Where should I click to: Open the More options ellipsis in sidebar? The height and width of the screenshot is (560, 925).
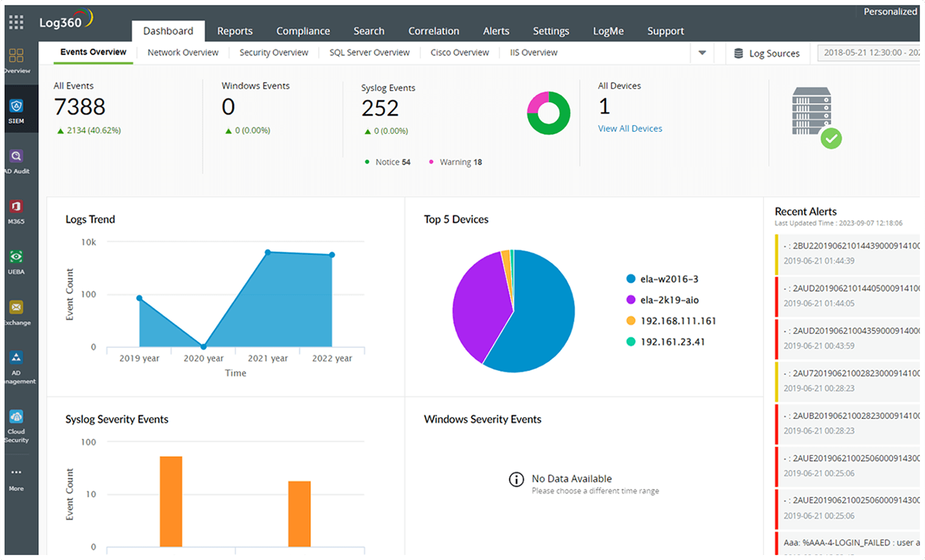click(x=16, y=479)
